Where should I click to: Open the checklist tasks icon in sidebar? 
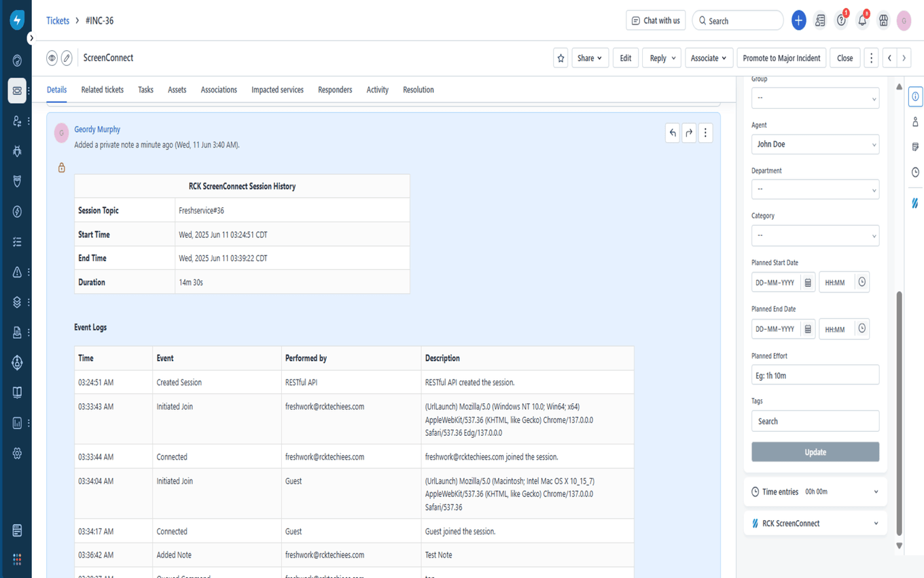click(17, 241)
